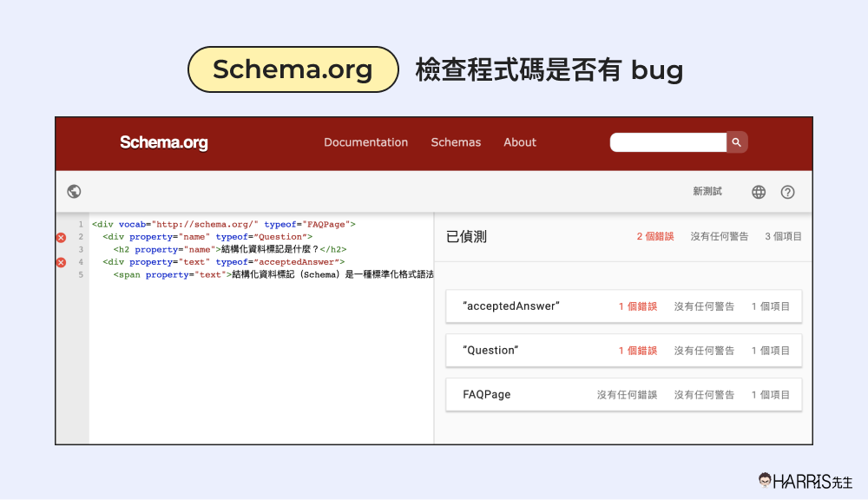Click the Schema.org logo in header

click(x=164, y=143)
